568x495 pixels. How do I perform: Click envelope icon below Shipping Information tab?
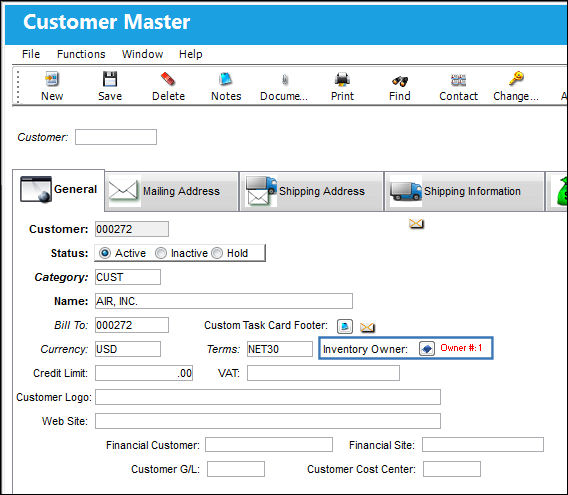tap(416, 224)
